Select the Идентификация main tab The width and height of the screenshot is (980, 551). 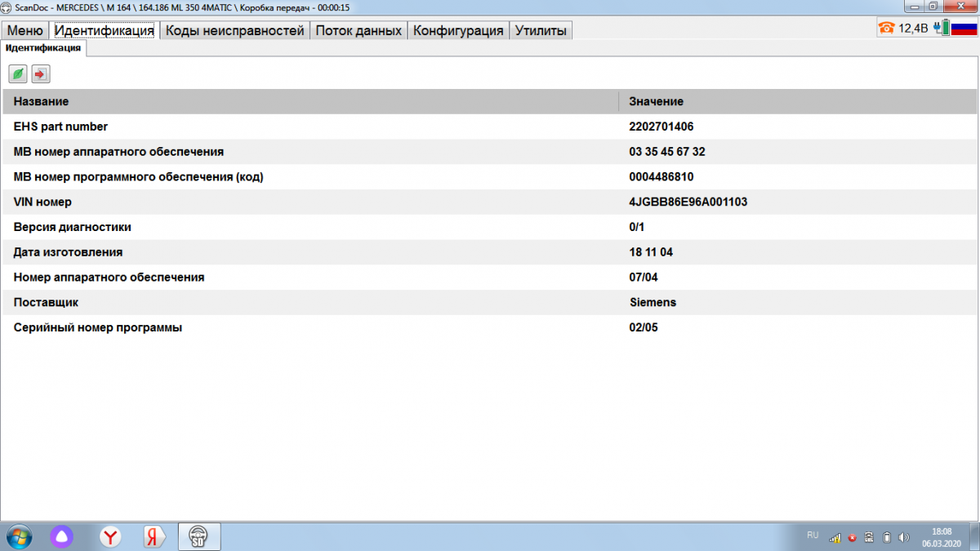click(105, 30)
